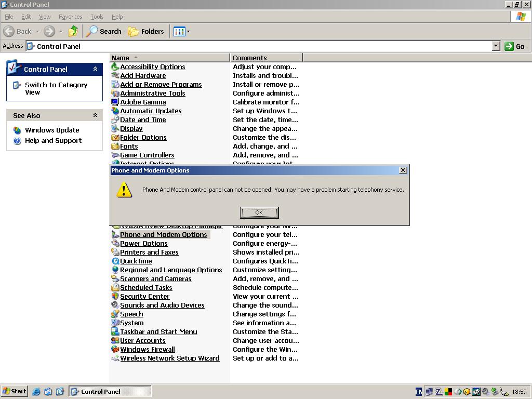532x399 pixels.
Task: Click the Fonts folder icon
Action: [115, 146]
